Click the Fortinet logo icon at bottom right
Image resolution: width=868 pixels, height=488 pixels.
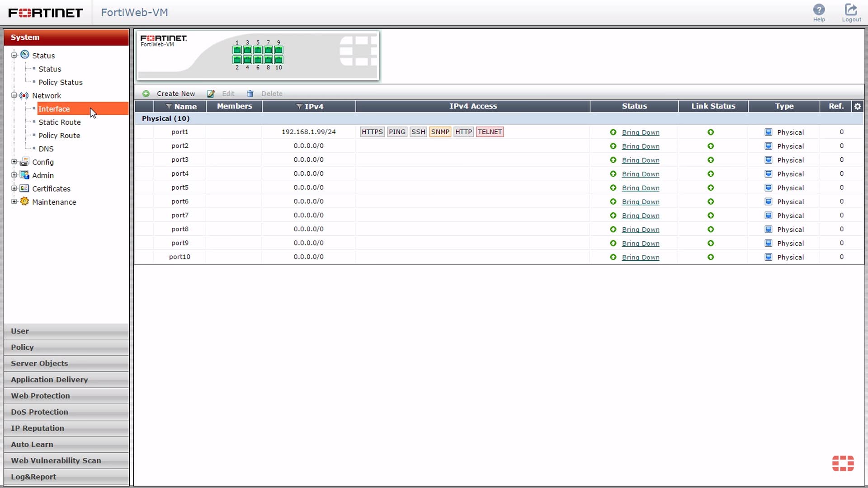(x=843, y=463)
